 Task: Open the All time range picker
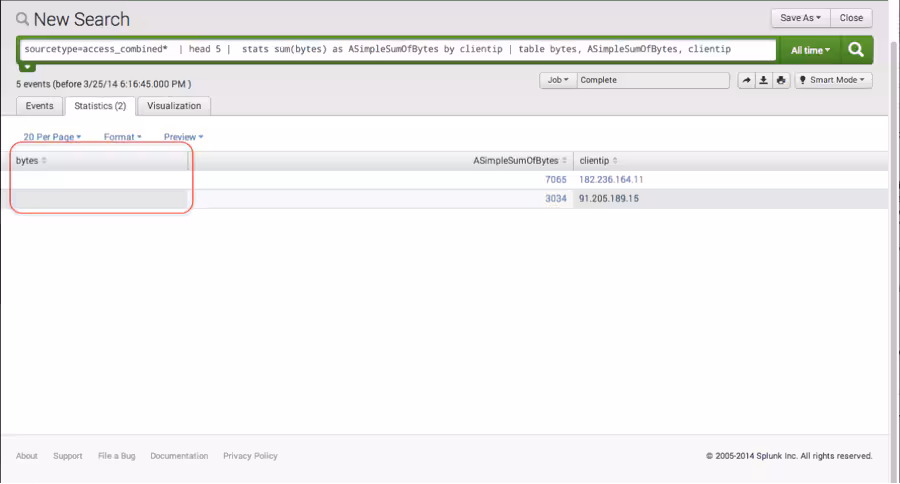[810, 49]
